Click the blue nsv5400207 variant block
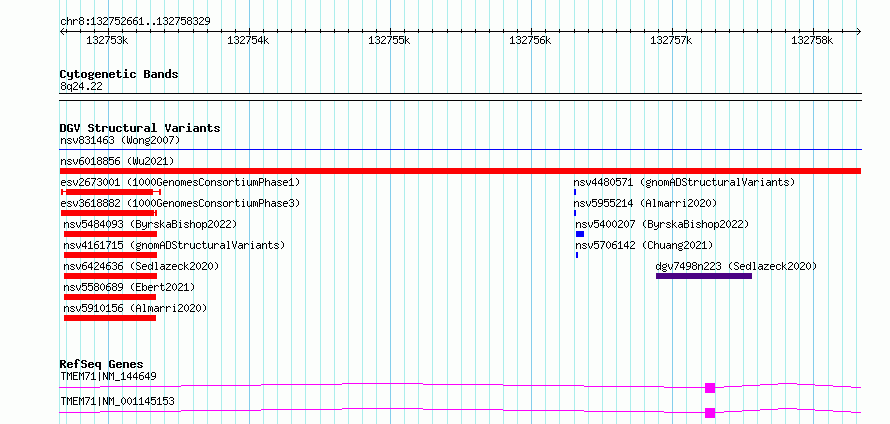This screenshot has width=890, height=424. pyautogui.click(x=580, y=234)
